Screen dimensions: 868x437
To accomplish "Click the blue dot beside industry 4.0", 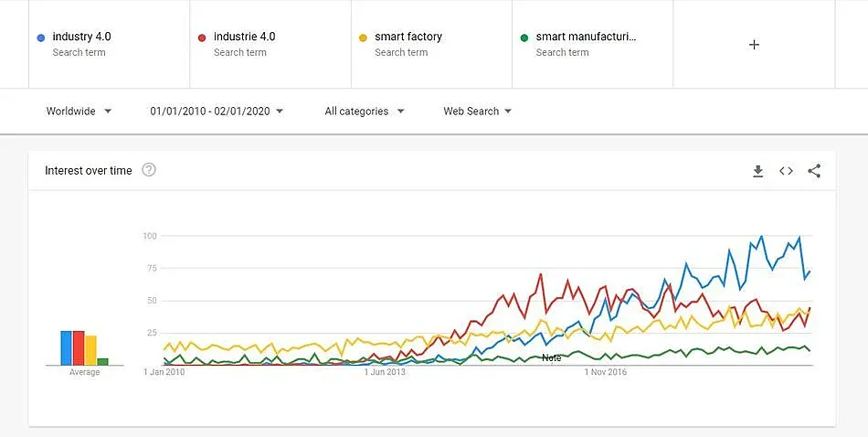I will 41,37.
